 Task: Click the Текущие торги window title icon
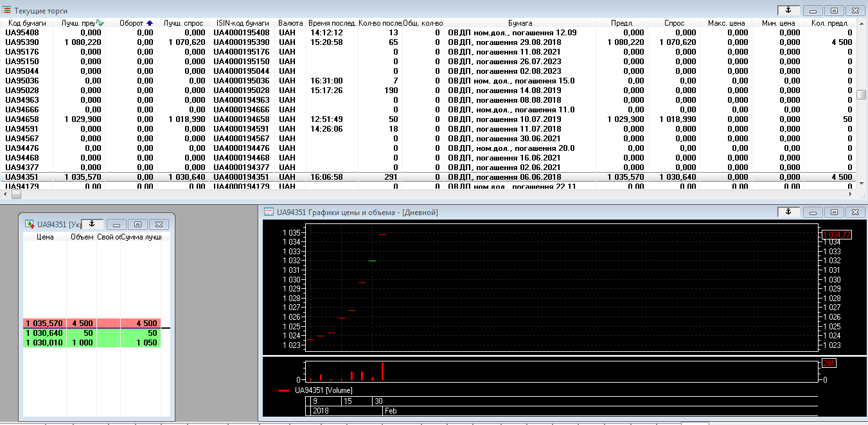point(7,11)
